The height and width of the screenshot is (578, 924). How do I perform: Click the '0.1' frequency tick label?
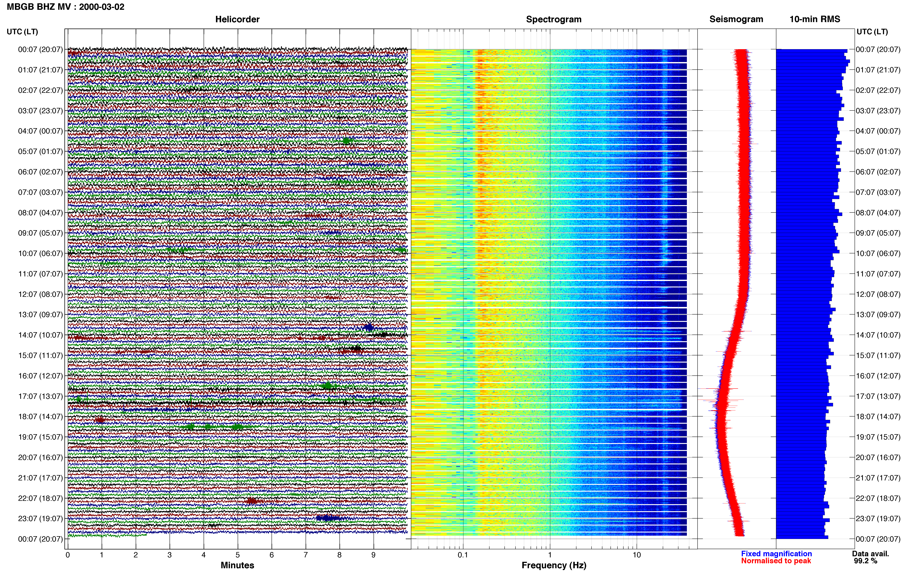(463, 555)
